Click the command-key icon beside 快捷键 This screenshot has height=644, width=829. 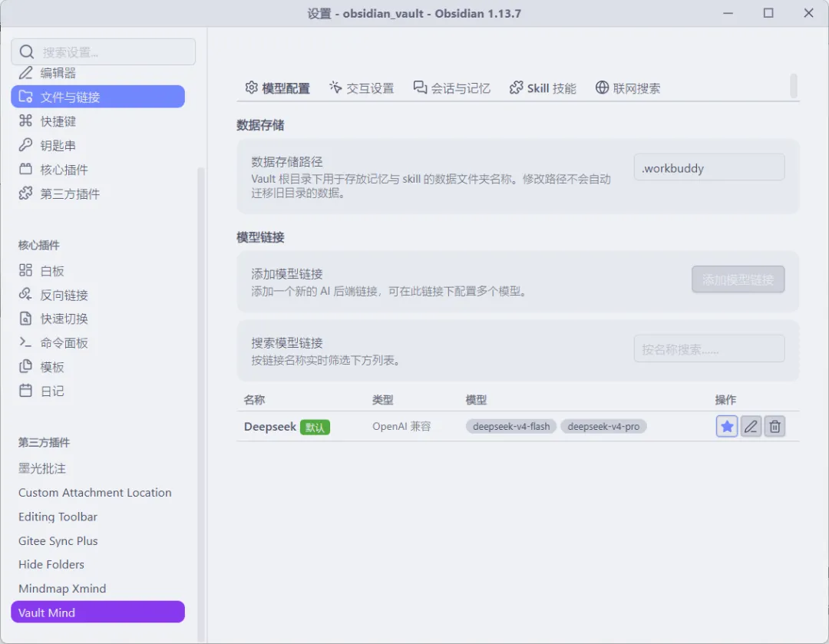tap(25, 121)
